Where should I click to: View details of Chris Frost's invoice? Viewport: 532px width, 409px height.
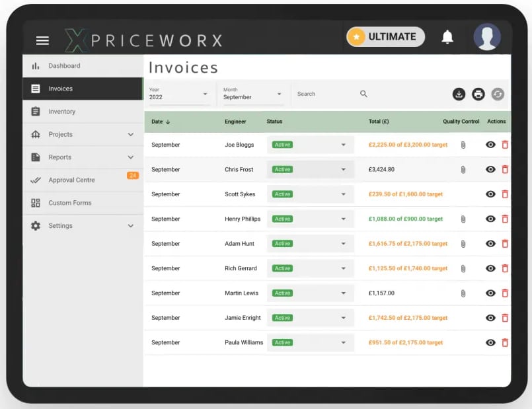(x=490, y=169)
